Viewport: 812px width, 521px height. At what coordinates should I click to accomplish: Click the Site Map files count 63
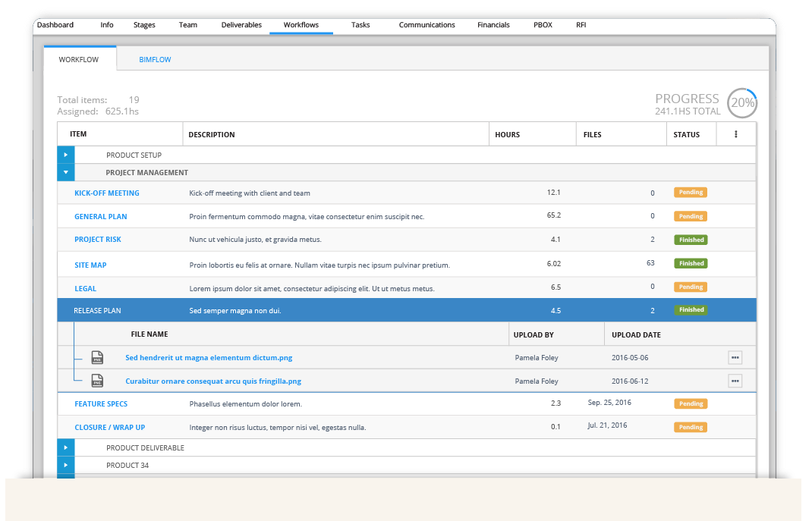(x=650, y=263)
